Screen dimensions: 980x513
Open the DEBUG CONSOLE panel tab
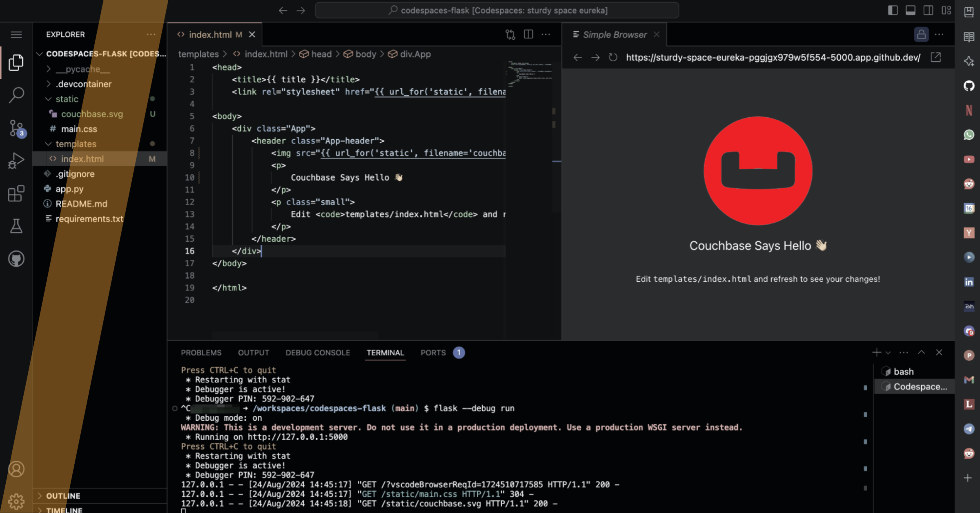click(x=318, y=352)
